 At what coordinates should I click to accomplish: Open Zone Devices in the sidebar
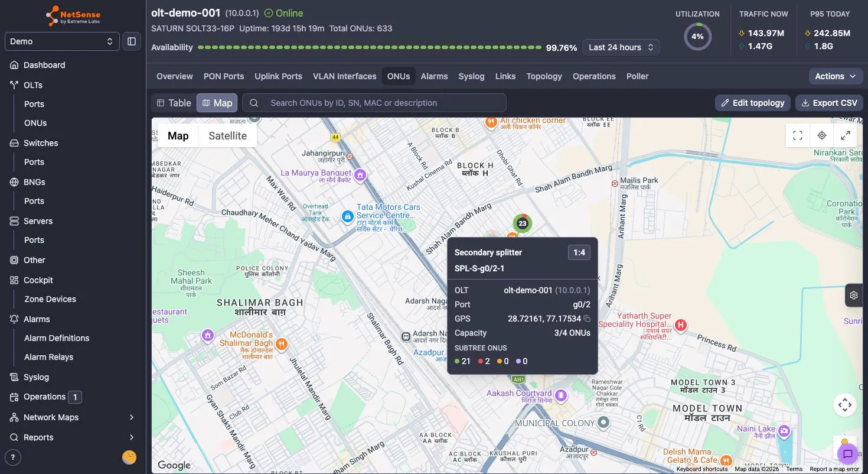50,299
